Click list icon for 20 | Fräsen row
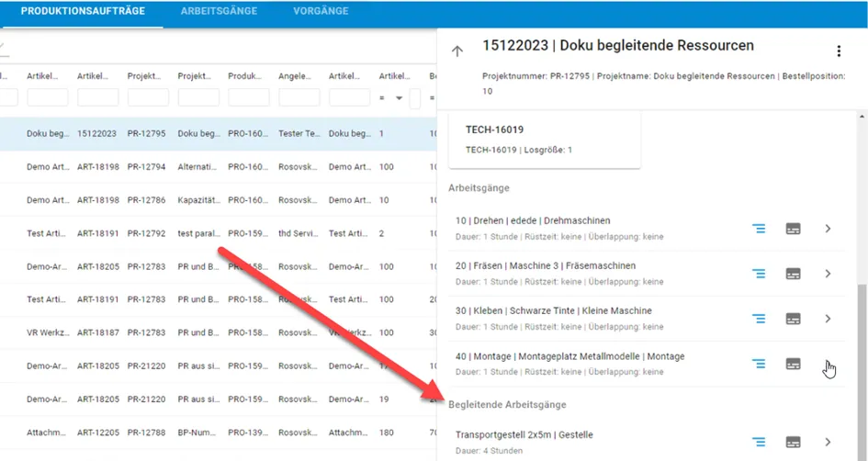This screenshot has width=868, height=461. [759, 274]
